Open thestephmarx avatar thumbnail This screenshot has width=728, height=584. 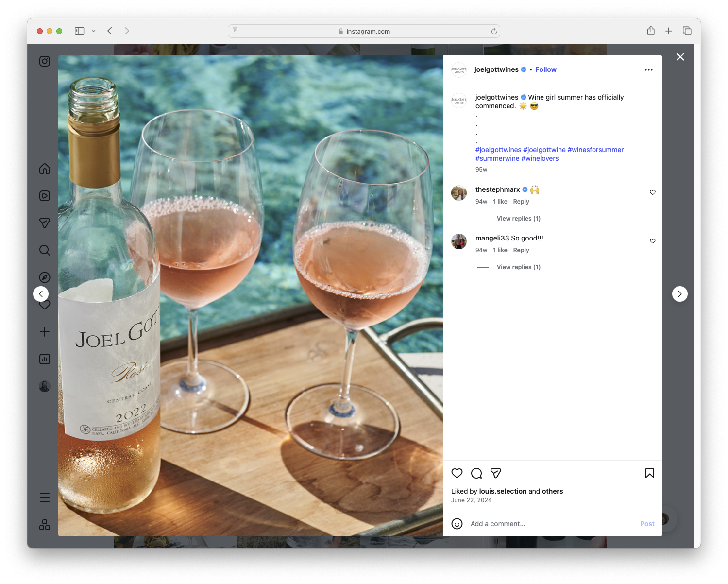point(459,193)
